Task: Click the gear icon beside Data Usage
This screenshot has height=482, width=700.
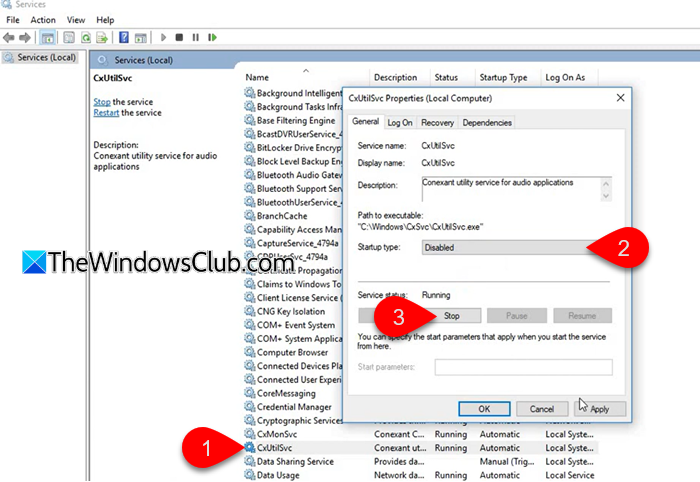Action: (x=250, y=475)
